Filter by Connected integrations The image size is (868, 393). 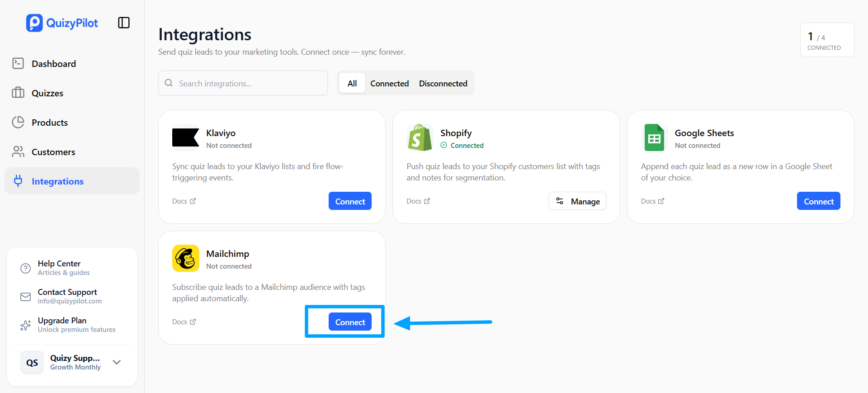(390, 83)
